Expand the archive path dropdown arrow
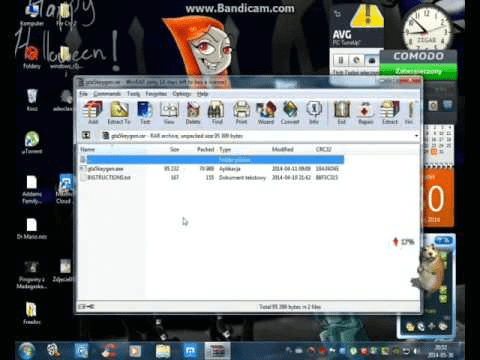Screen dimensions: 480x360 416,136
